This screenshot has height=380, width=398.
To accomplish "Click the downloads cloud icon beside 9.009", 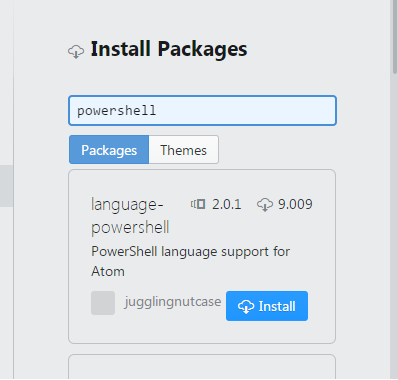I will pos(265,204).
